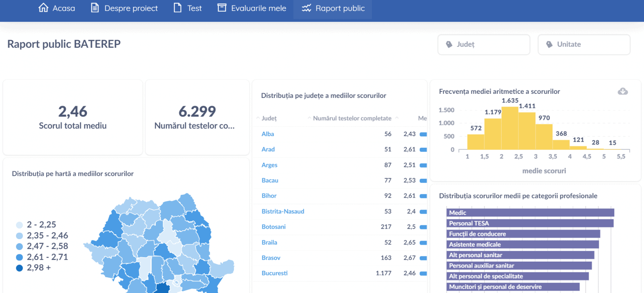The height and width of the screenshot is (293, 644).
Task: Open the Bistrita-Nasaud county link
Action: tap(283, 211)
